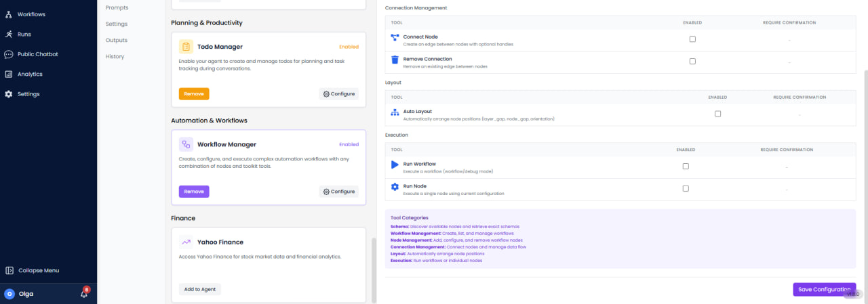Screen dimensions: 868x304
Task: Click the Runs running-figure icon
Action: point(9,34)
